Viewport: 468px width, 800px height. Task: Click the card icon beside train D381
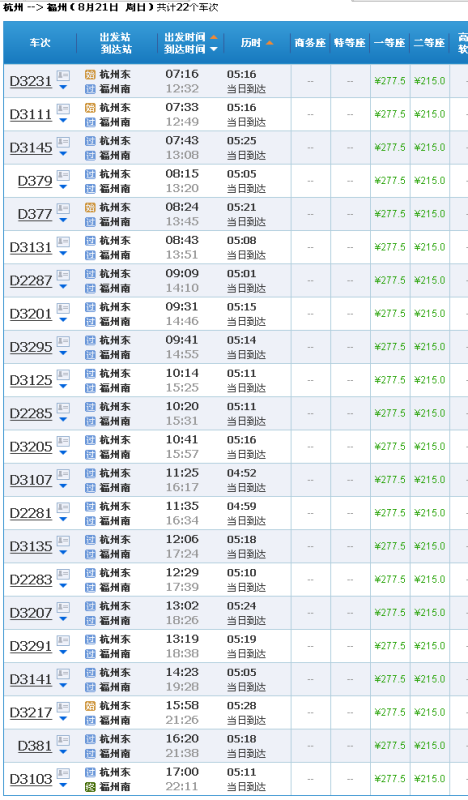(63, 740)
